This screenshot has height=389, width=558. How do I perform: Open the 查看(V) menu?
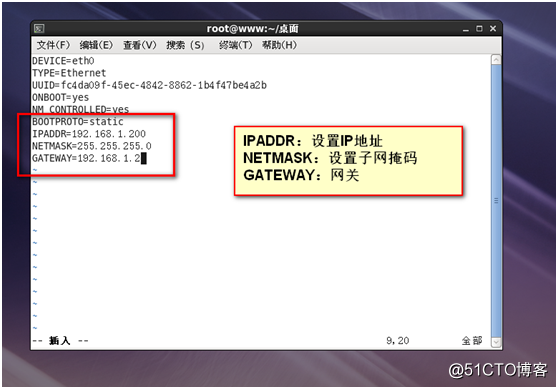click(140, 45)
